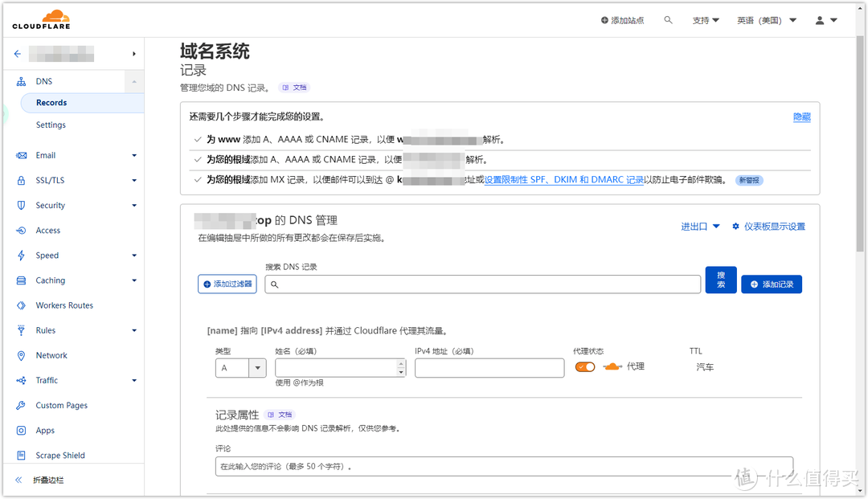The width and height of the screenshot is (868, 499).
Task: Expand the 进出口 import/export dropdown
Action: click(696, 226)
